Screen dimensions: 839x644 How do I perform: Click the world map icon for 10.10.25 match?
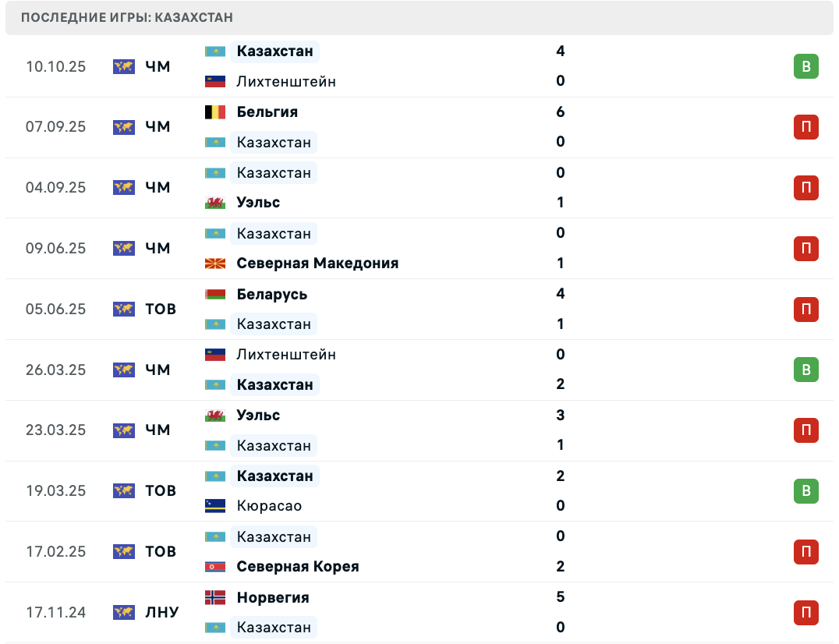pos(123,66)
